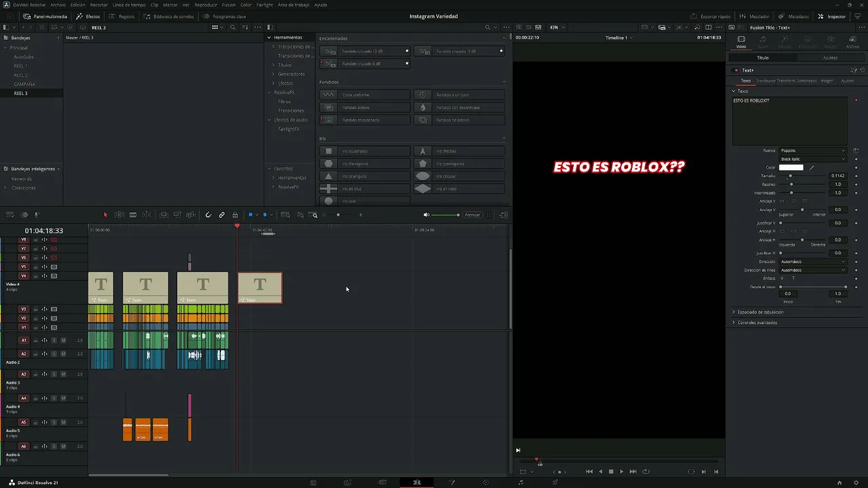The image size is (868, 488).
Task: Switch to the Fairlight page music-note icon
Action: tap(521, 483)
